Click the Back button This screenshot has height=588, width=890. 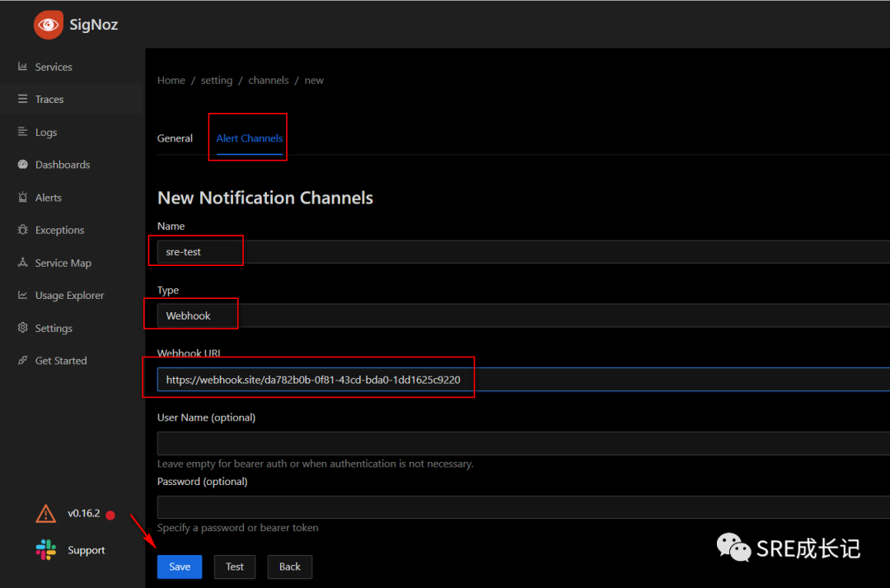(289, 567)
